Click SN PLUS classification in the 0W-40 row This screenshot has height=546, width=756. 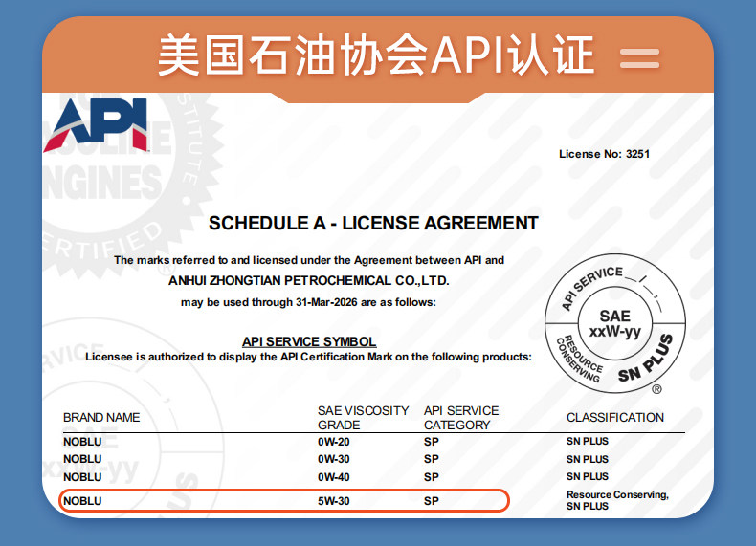point(588,476)
